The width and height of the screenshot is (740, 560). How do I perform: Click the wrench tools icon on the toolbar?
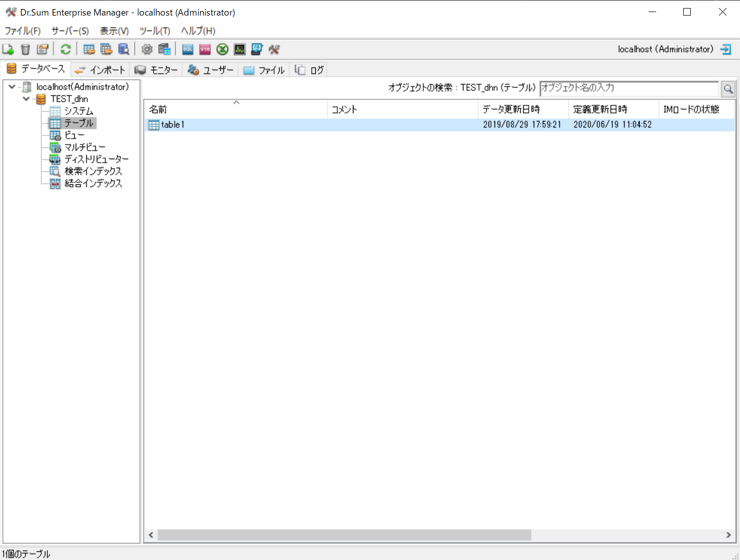click(x=274, y=49)
